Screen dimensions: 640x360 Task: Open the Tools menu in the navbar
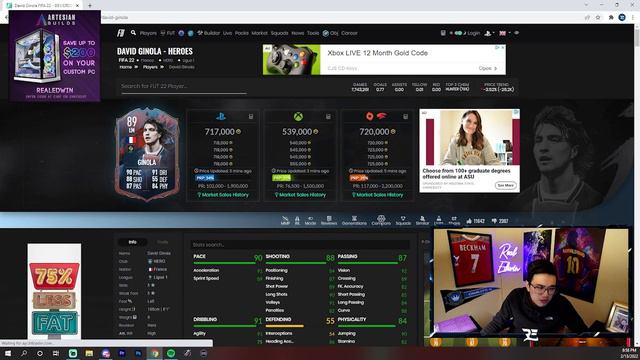coord(313,33)
